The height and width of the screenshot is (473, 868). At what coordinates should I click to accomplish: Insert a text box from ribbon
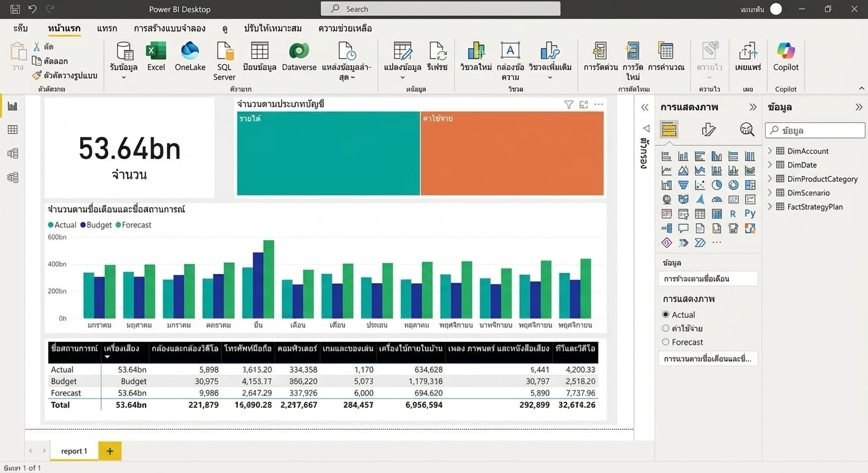click(510, 61)
